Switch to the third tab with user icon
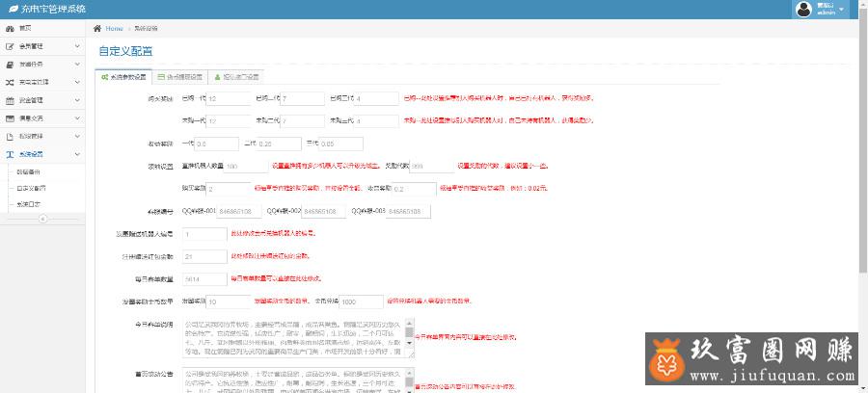Viewport: 868px width, 393px height. (236, 76)
